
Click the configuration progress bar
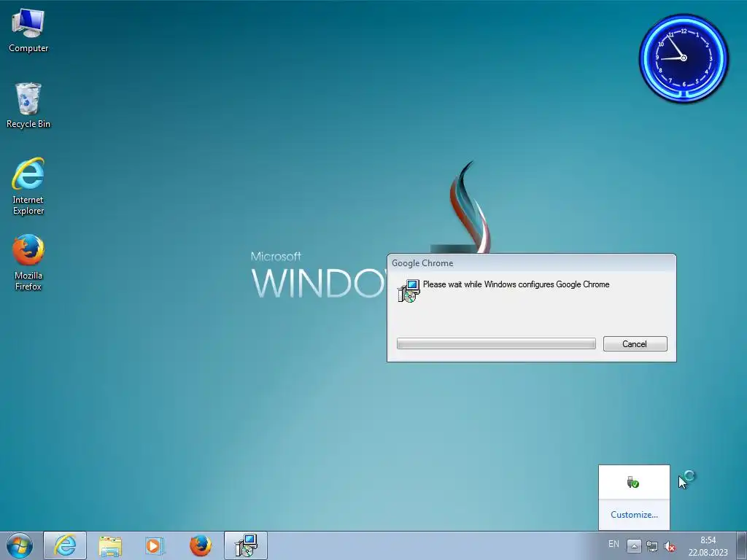tap(496, 343)
